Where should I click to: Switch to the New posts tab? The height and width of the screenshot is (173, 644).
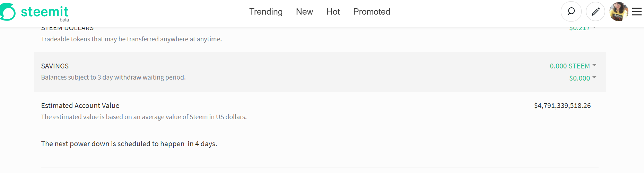(304, 12)
